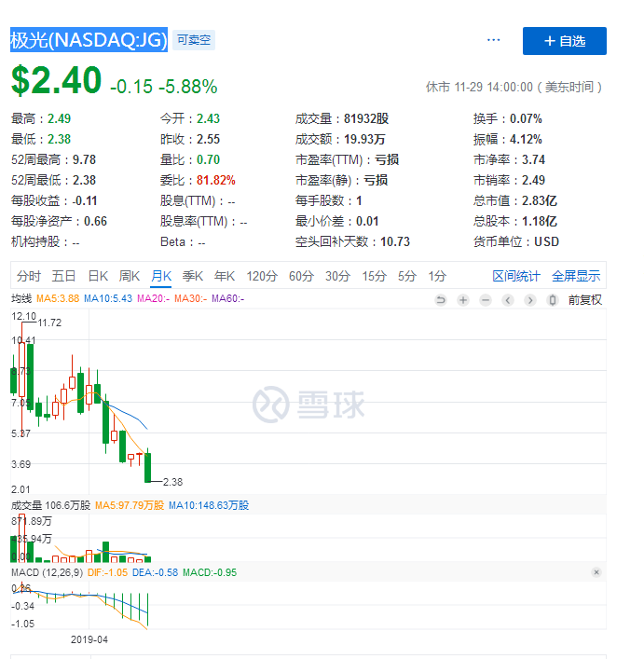Click the MA20 moving average label
644x659 pixels.
[x=154, y=298]
